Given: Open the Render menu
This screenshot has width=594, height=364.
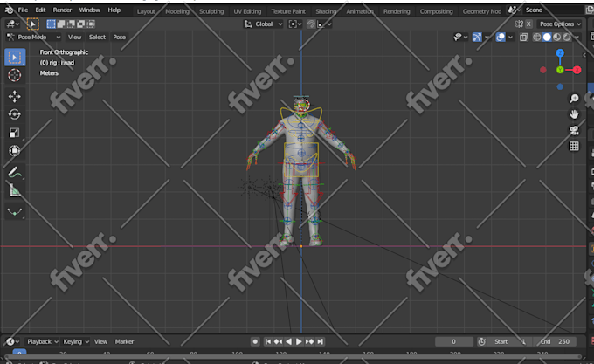Looking at the screenshot, I should [62, 10].
